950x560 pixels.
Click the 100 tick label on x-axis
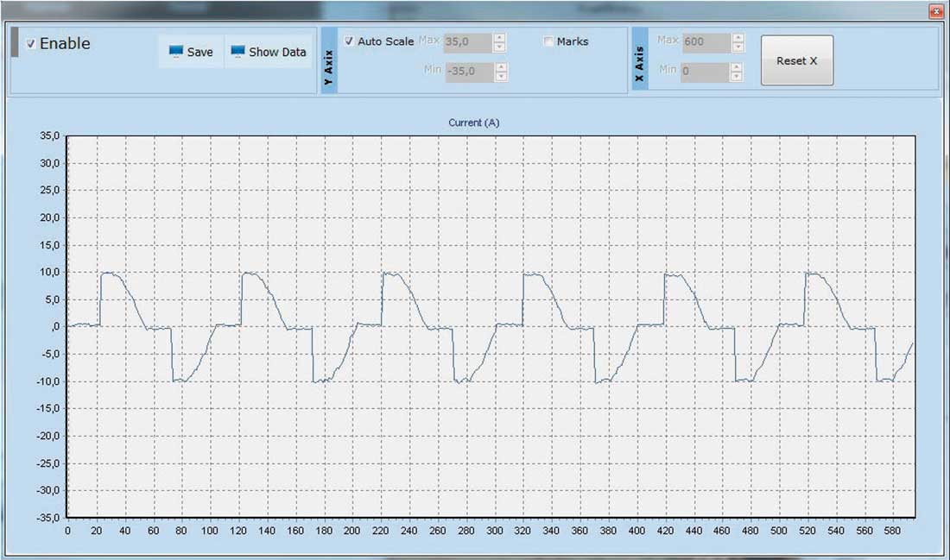point(210,531)
